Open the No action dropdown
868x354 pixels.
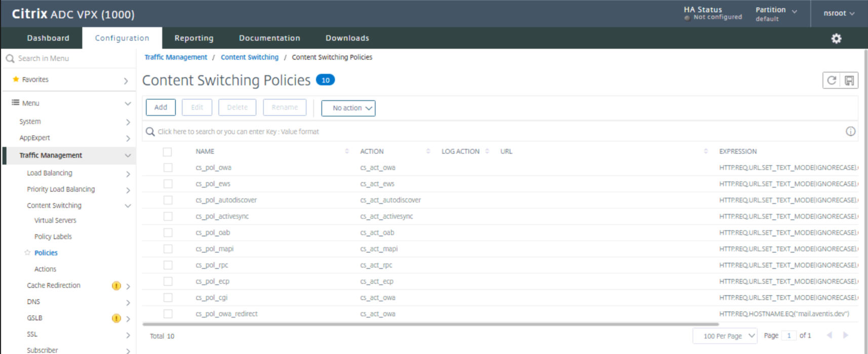pos(348,108)
